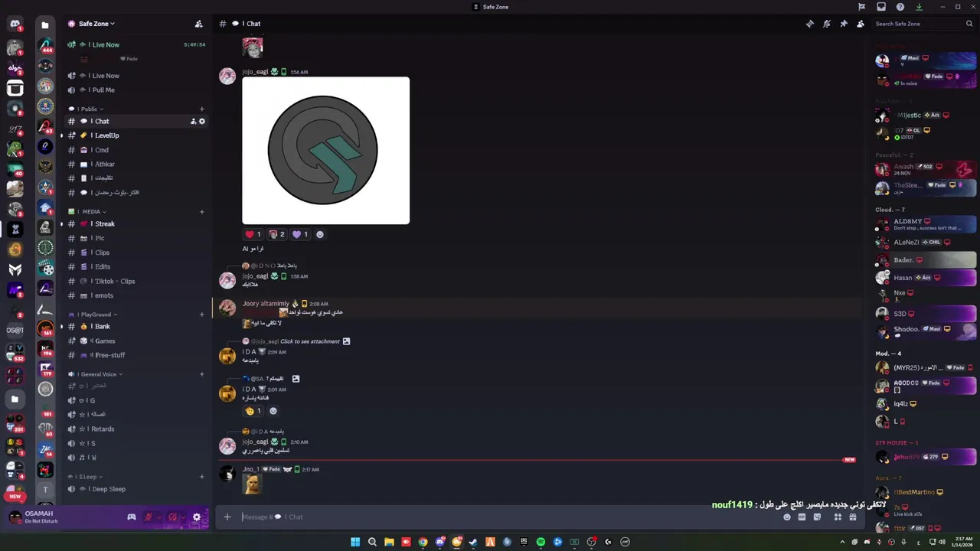Open member ALD8MY in member list

click(x=926, y=224)
